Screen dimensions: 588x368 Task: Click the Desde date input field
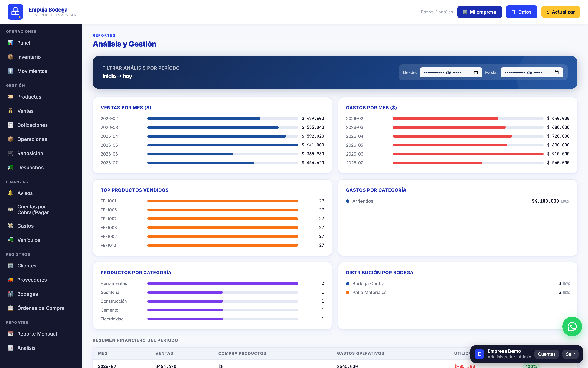[451, 72]
